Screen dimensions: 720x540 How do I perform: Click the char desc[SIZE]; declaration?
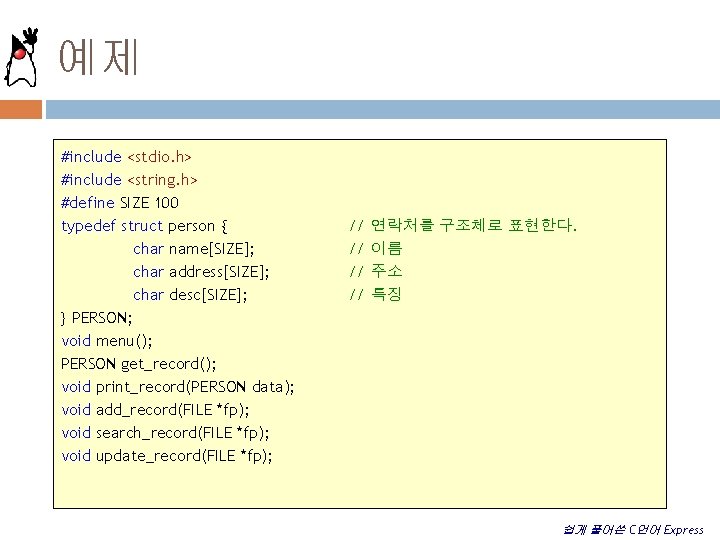coord(190,295)
